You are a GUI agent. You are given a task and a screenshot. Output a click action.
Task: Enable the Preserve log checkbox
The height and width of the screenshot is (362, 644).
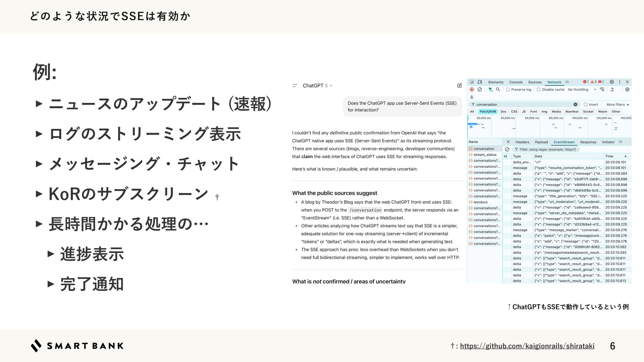[x=508, y=89]
